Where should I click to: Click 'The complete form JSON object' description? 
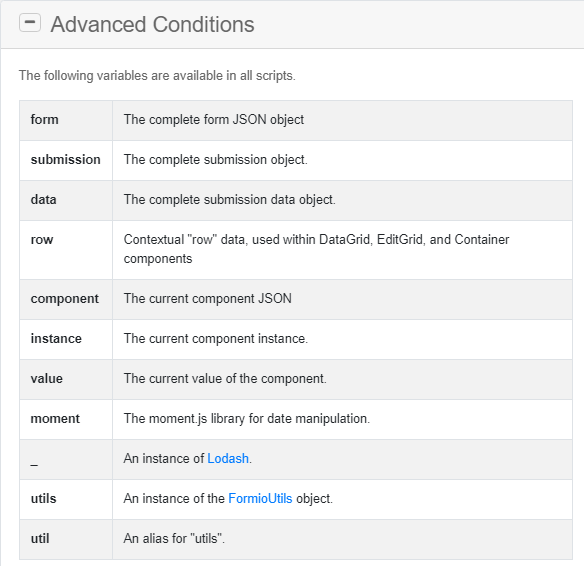[214, 120]
